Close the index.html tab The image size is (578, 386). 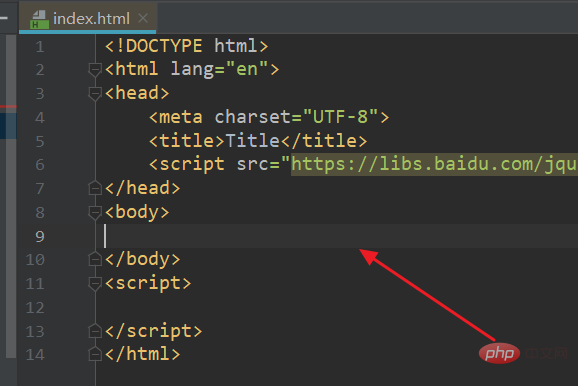click(143, 18)
